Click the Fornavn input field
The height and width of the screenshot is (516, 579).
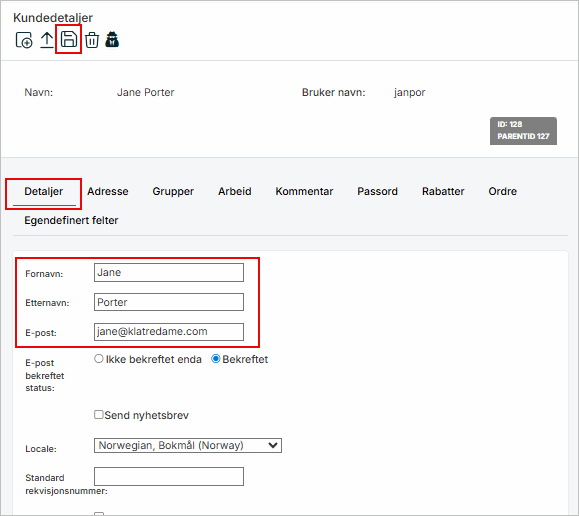tap(169, 273)
